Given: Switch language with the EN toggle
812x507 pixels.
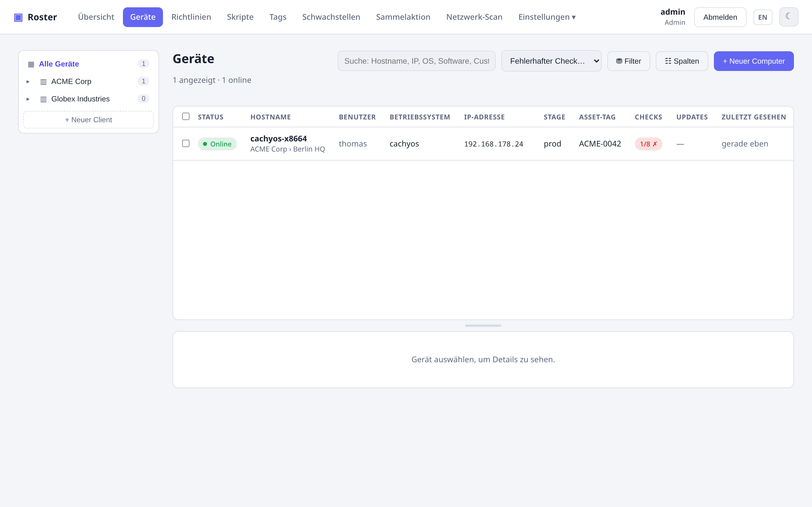Looking at the screenshot, I should pos(763,17).
